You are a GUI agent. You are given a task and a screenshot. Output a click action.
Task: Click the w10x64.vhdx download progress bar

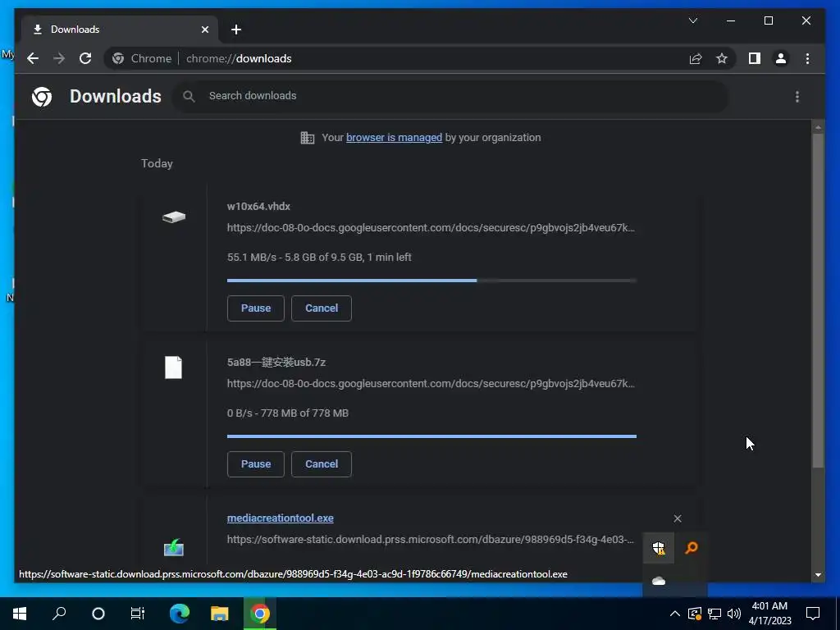pyautogui.click(x=431, y=281)
